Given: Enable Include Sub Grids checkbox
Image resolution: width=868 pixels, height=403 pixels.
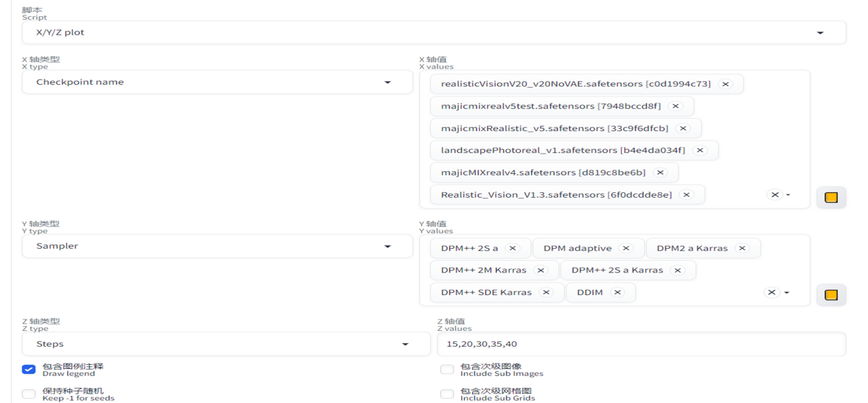Looking at the screenshot, I should coord(447,394).
